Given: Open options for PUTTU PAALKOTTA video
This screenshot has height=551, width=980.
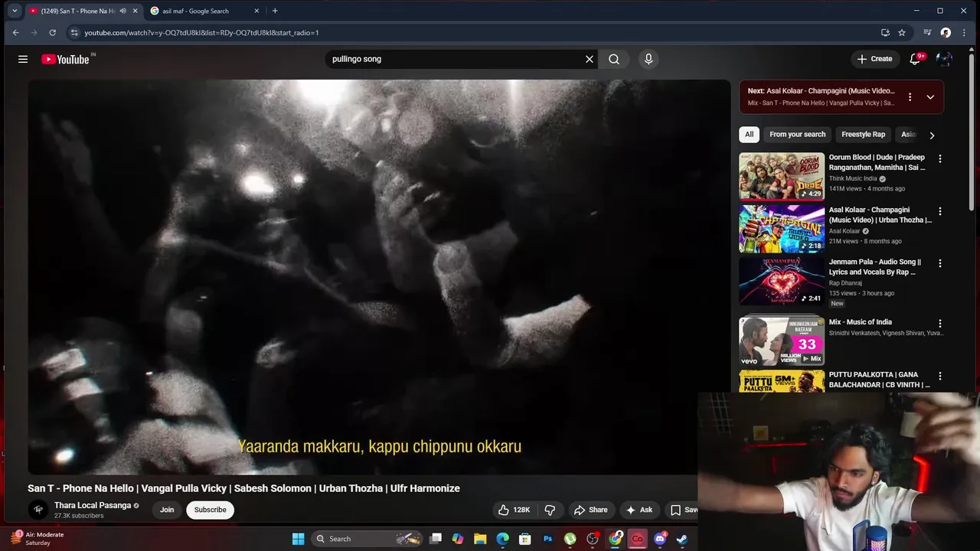Looking at the screenshot, I should pos(940,377).
